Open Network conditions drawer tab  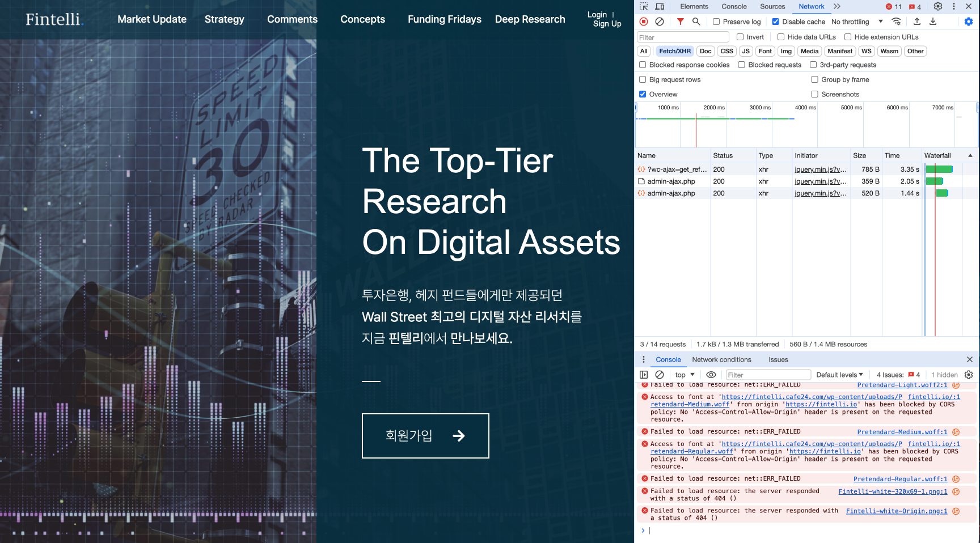pos(721,359)
